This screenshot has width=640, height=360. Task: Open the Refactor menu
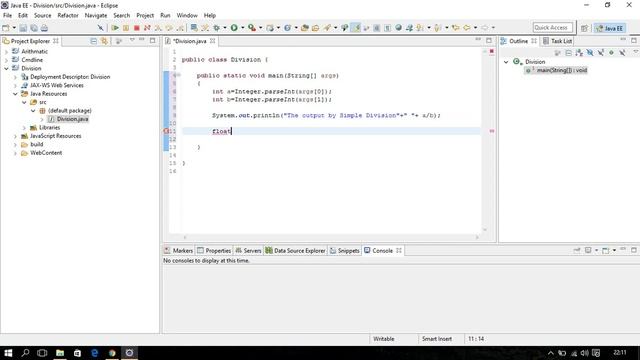pos(68,15)
